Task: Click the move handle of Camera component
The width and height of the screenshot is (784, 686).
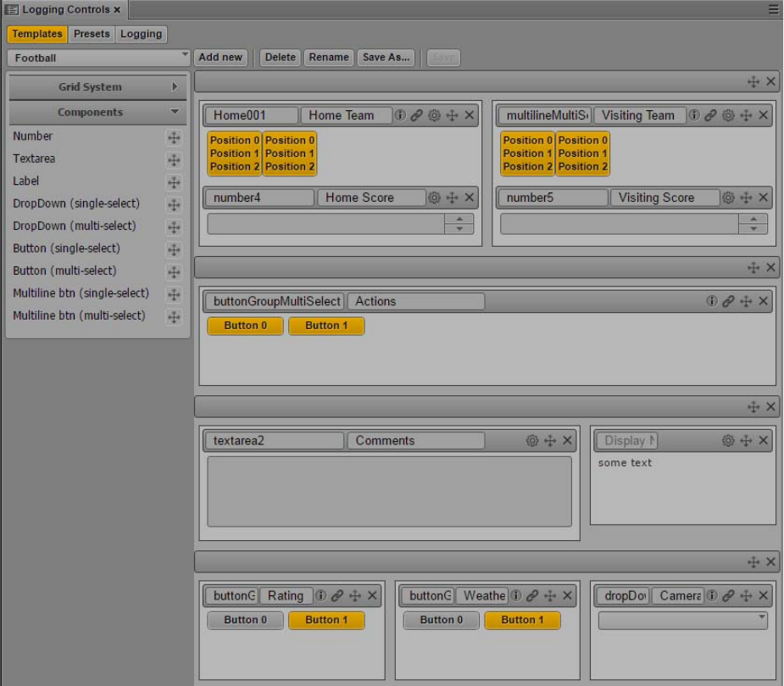Action: coord(746,595)
